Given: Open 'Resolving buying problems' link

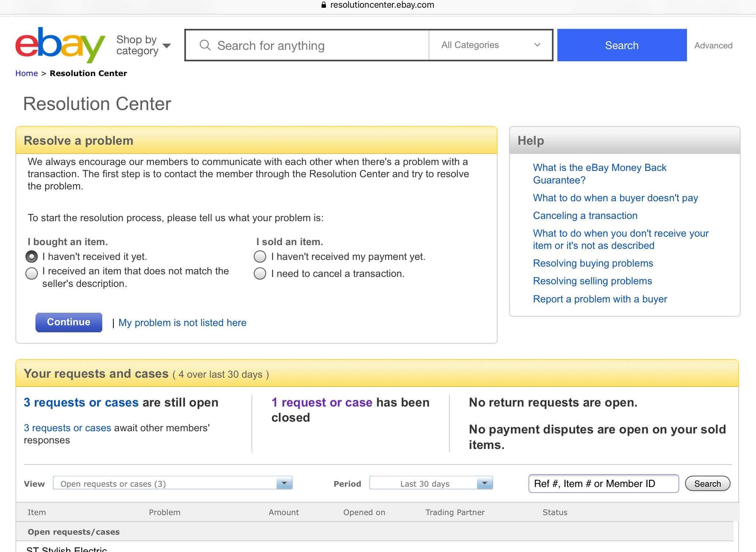Looking at the screenshot, I should 593,263.
